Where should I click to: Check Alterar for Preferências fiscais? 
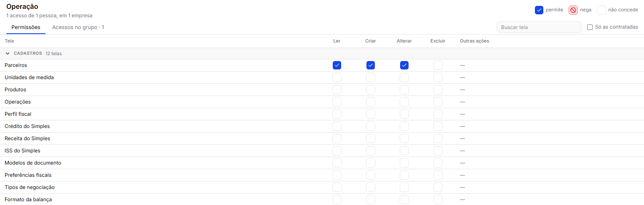[x=404, y=175]
